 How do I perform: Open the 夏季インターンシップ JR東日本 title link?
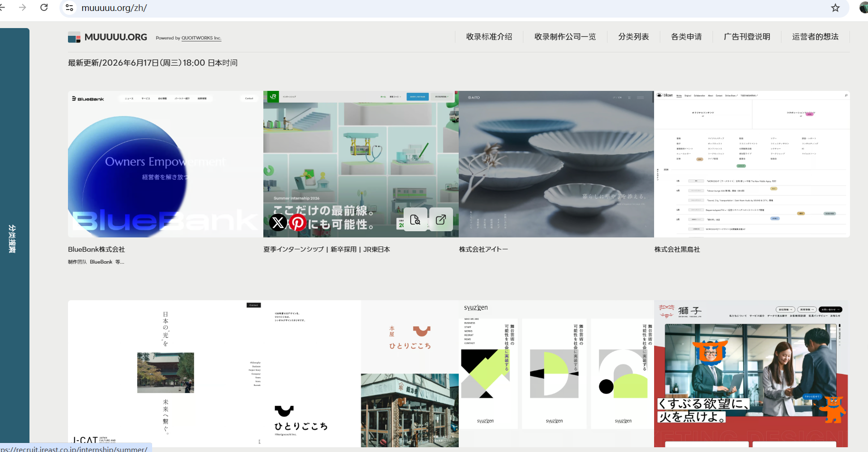(x=327, y=249)
